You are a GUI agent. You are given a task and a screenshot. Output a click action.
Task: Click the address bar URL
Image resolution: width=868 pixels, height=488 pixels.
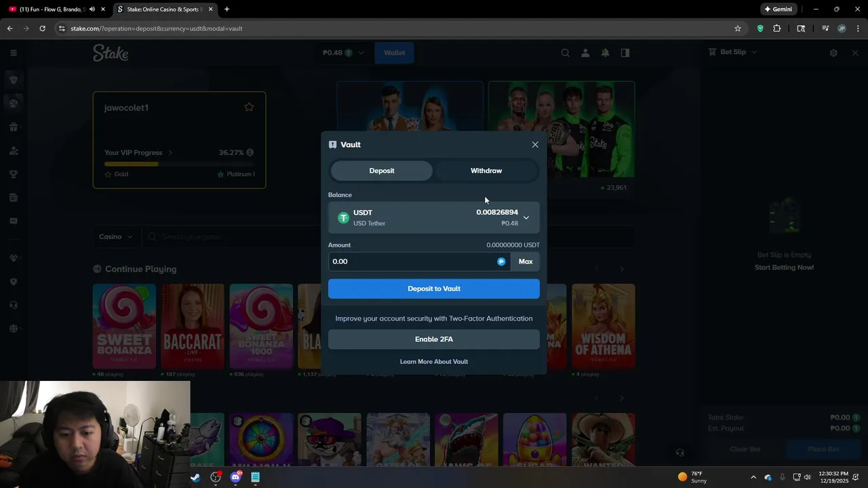pos(157,28)
